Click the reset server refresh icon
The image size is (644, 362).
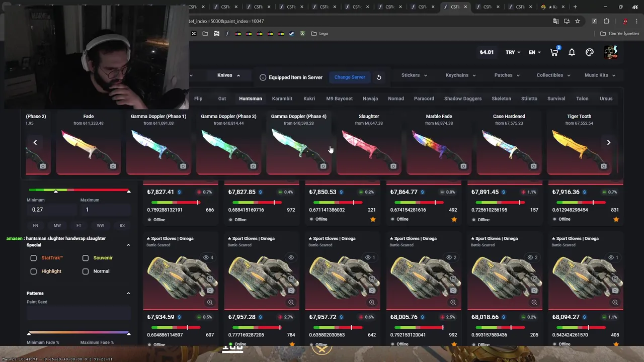click(379, 77)
